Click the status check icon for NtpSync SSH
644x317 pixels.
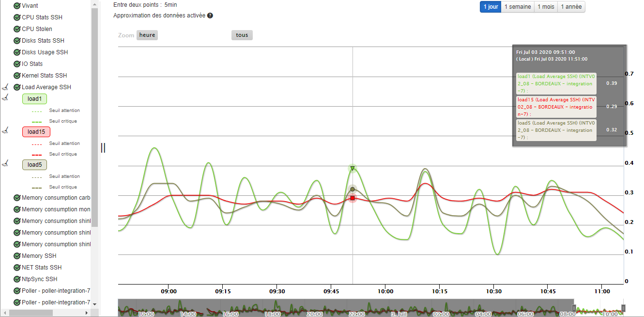pos(17,279)
